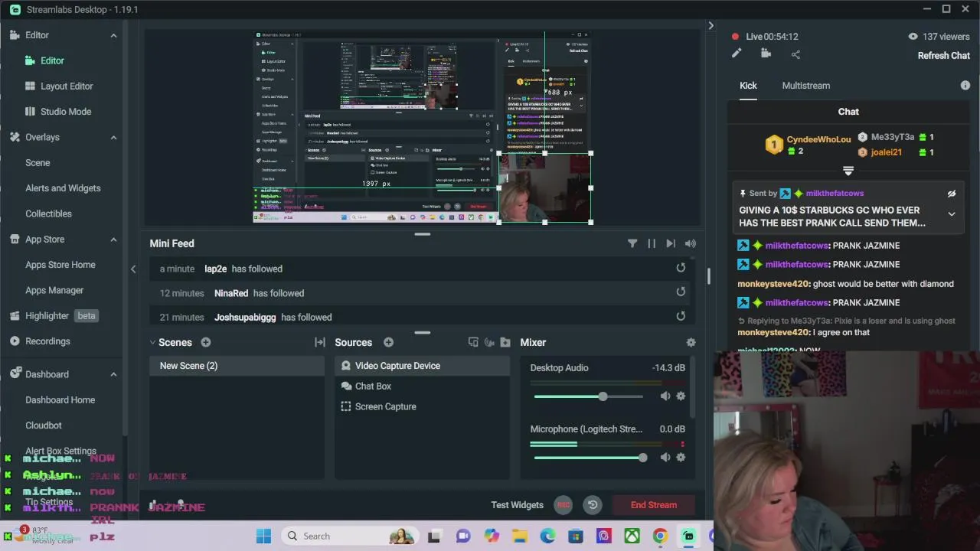Open Alerts and Widgets page
The image size is (980, 551).
63,188
